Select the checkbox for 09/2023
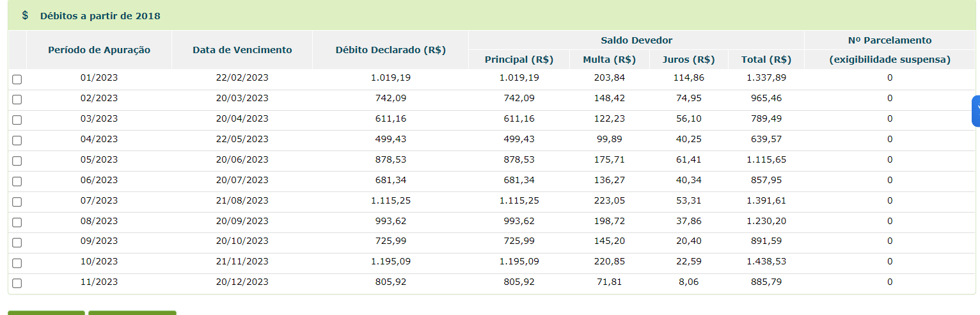980x315 pixels. (17, 243)
